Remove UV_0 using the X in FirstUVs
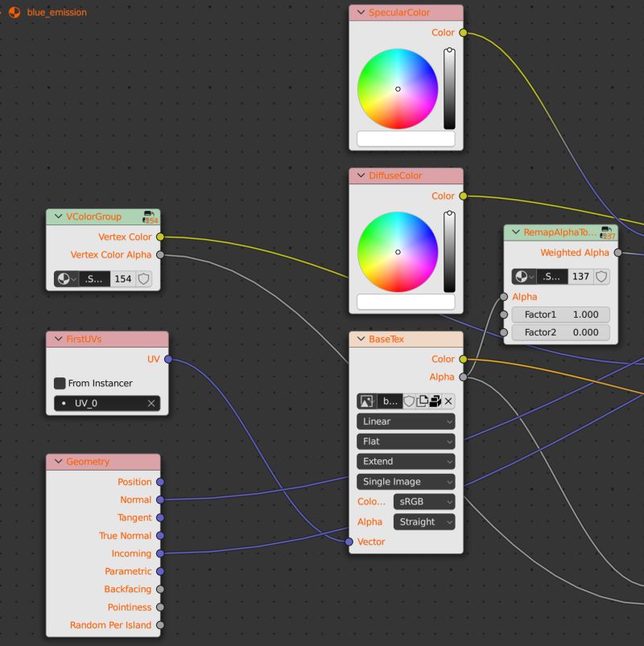Screen dimensions: 644x646 tap(151, 404)
